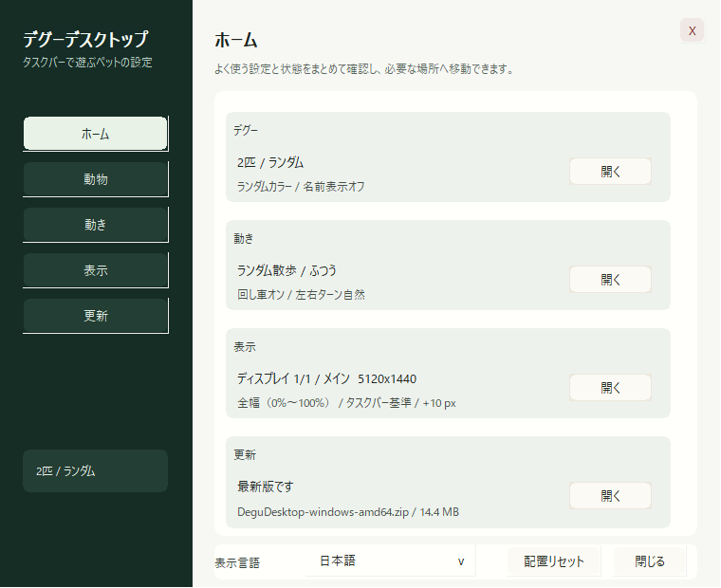
Task: Click the '2匹 / ランダム' text in デグー card
Action: (270, 162)
